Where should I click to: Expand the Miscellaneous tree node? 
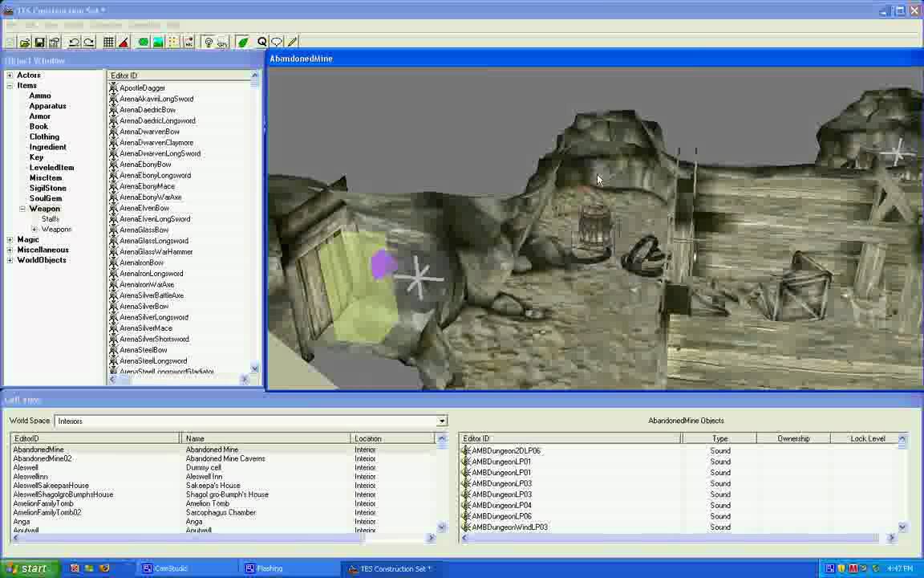coord(10,250)
